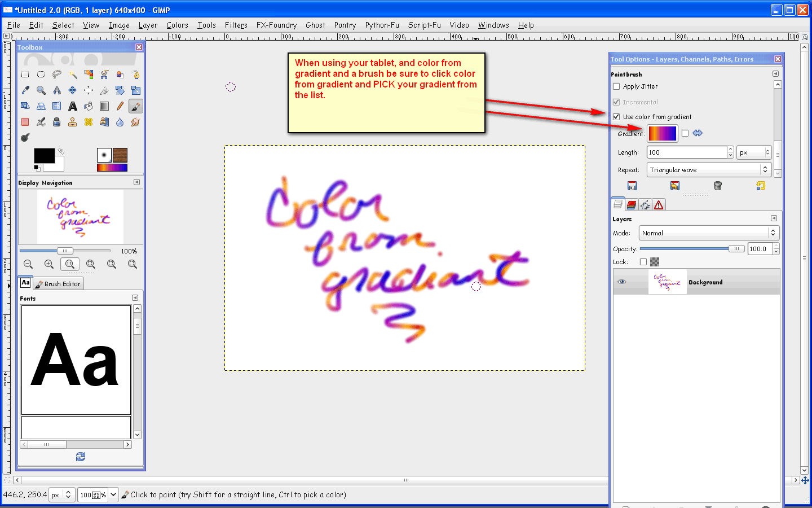Open the Repeat Triangular wave dropdown
The width and height of the screenshot is (812, 508).
tap(709, 170)
